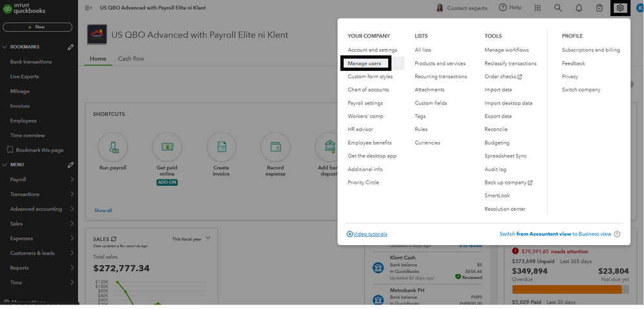
Task: Open Payroll settings
Action: (365, 103)
